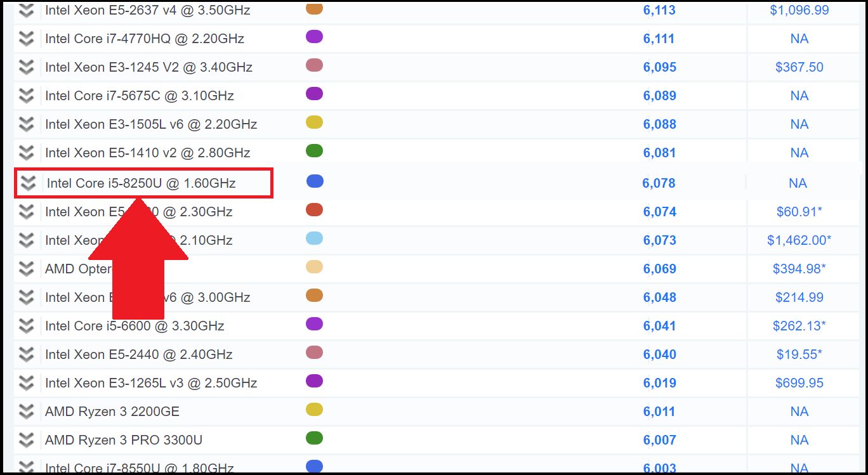
Task: Click the green swatch for Xeon E5-1410 v2
Action: (x=314, y=150)
